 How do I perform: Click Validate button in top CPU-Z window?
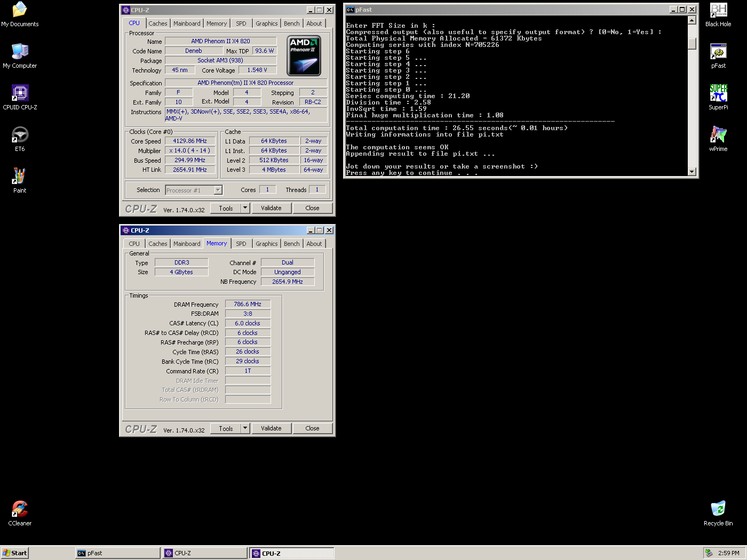[271, 208]
